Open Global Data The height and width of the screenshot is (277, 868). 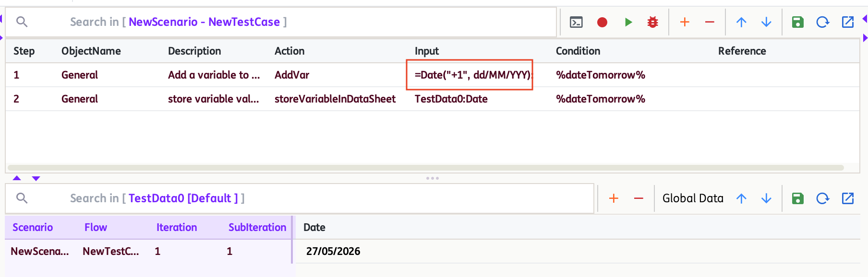coord(693,198)
